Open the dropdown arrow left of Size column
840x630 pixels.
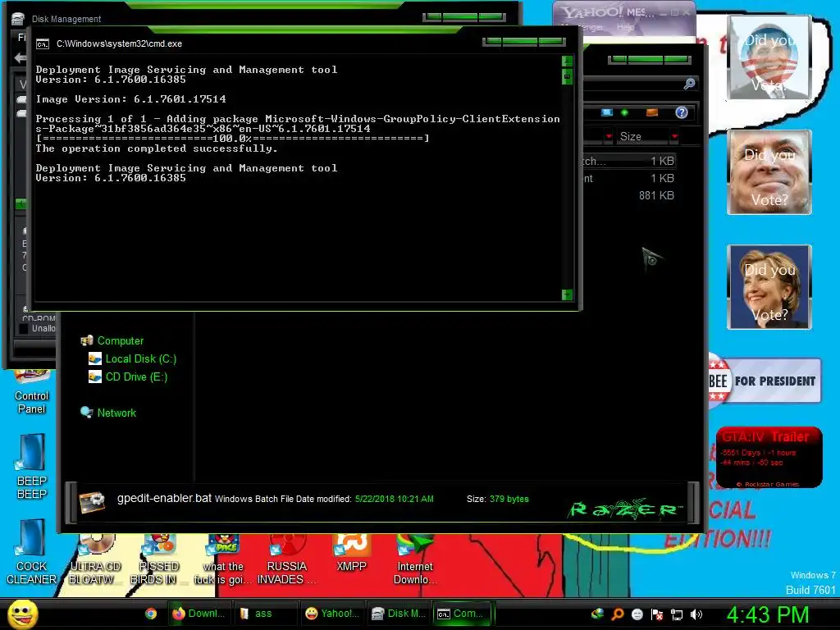(609, 137)
